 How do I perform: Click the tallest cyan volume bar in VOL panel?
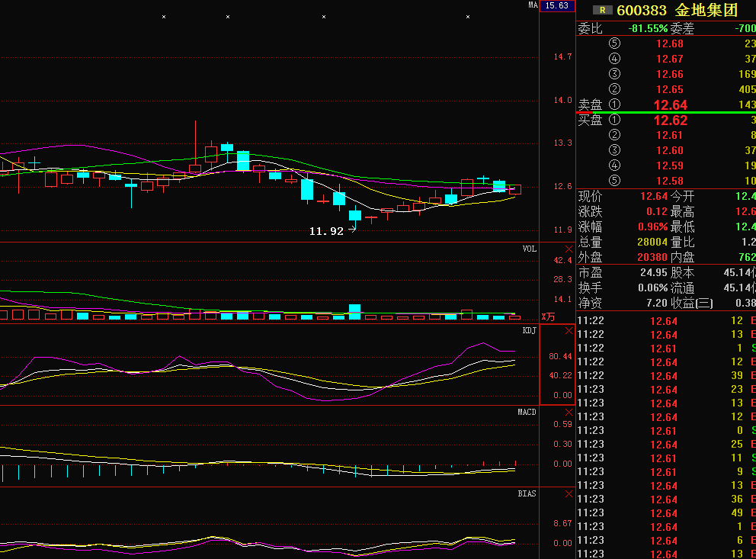tap(355, 312)
